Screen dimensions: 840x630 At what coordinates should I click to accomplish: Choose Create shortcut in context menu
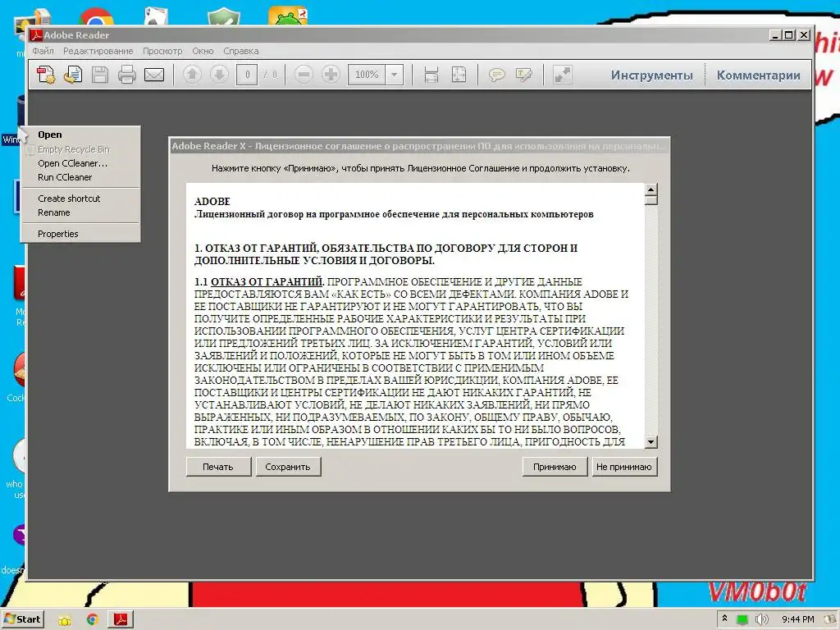click(x=81, y=199)
